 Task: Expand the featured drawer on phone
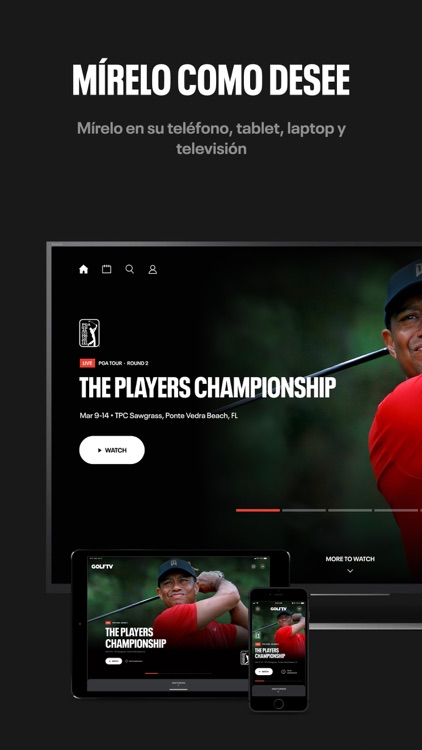tap(278, 691)
